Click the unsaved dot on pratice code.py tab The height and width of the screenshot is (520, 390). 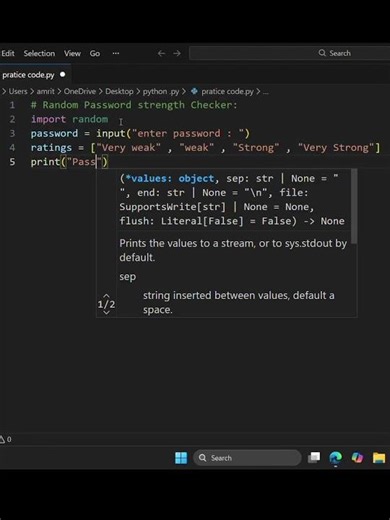point(63,75)
